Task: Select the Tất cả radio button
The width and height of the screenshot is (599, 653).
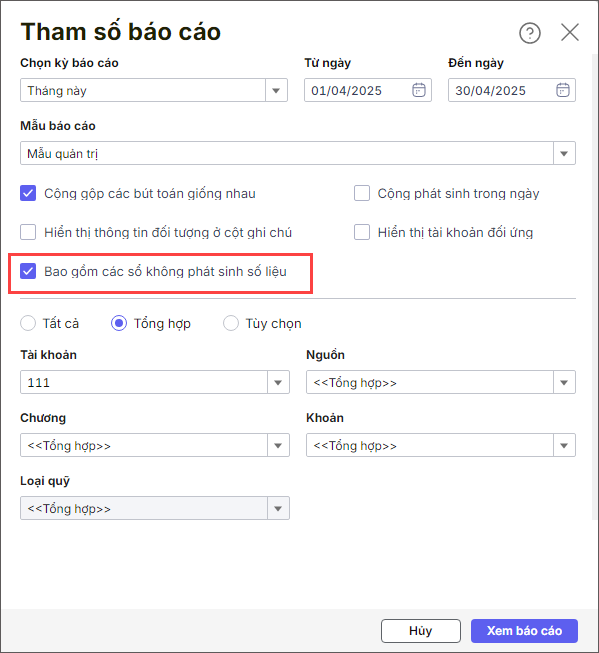Action: (x=28, y=323)
